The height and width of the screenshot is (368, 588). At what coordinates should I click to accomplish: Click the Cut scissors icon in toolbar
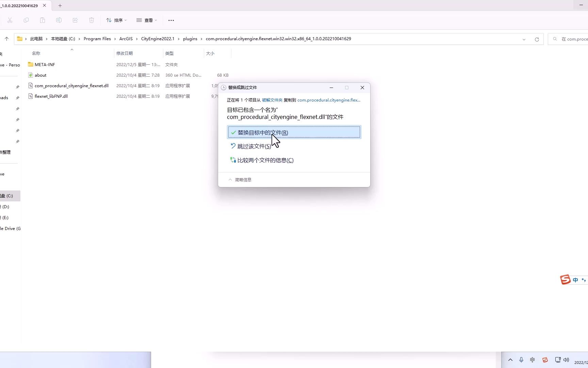click(10, 20)
